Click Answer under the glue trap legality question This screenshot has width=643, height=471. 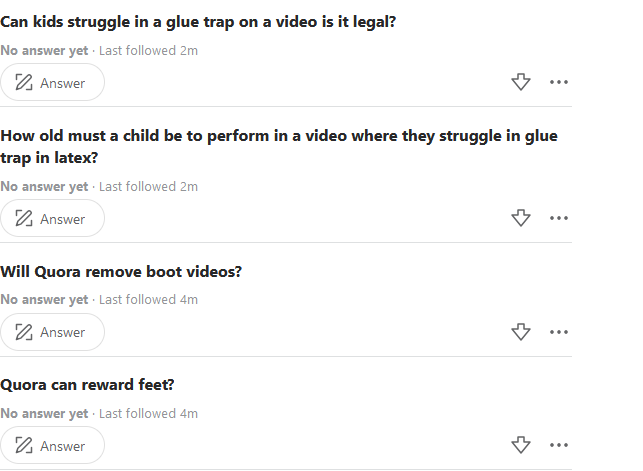52,83
